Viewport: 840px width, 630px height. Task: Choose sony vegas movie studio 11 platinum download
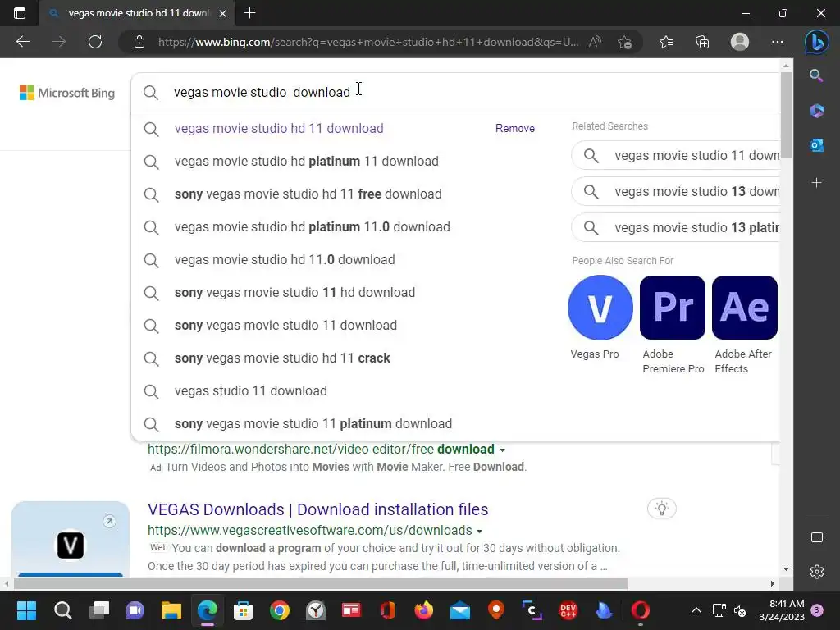[x=313, y=424]
